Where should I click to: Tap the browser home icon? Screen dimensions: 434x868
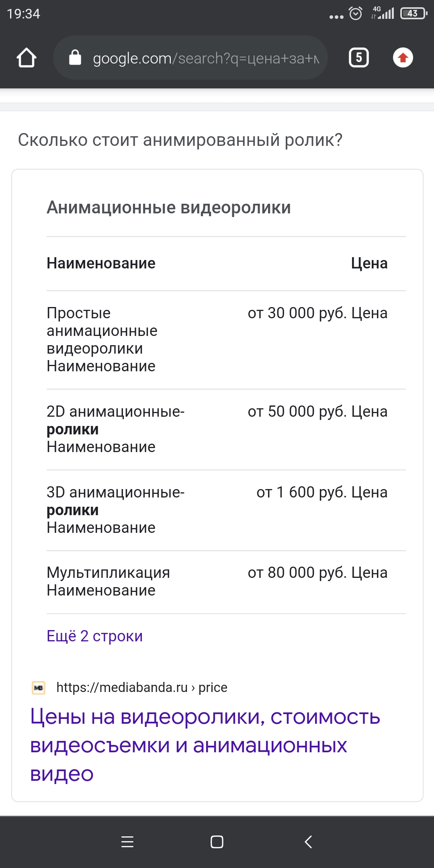[x=27, y=58]
